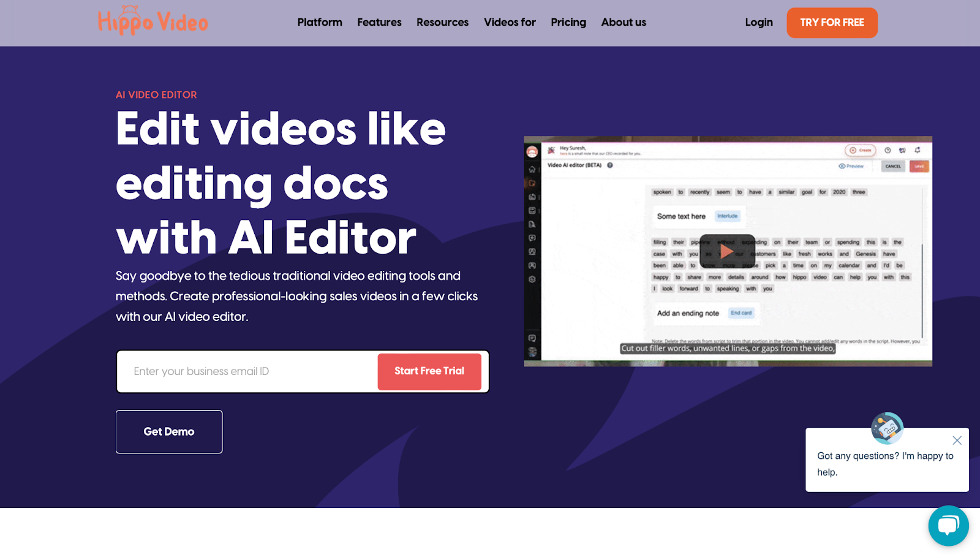Screen dimensions: 980x557
Task: Open the Platform menu
Action: (x=320, y=23)
